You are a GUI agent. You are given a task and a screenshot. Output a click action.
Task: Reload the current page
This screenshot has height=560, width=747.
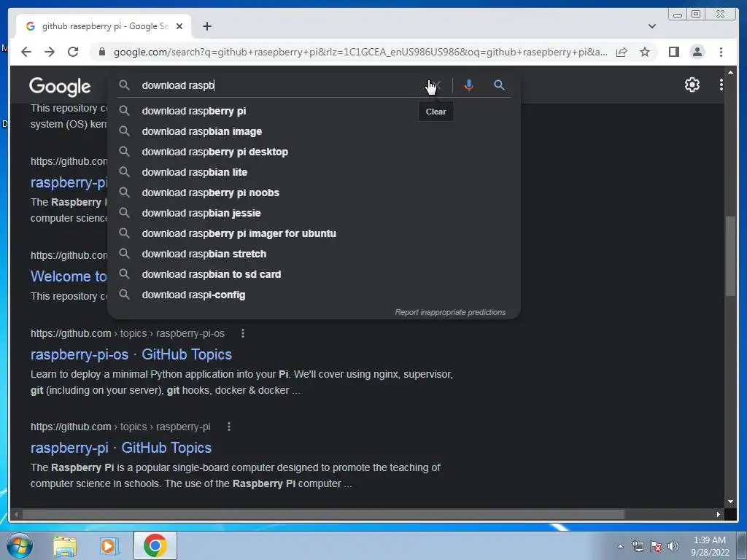(x=73, y=52)
